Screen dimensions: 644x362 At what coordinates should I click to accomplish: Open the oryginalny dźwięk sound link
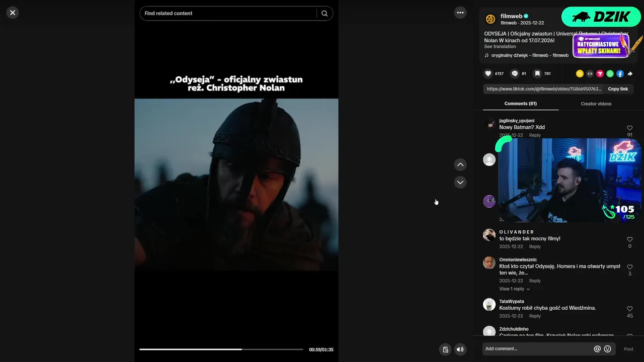(530, 55)
